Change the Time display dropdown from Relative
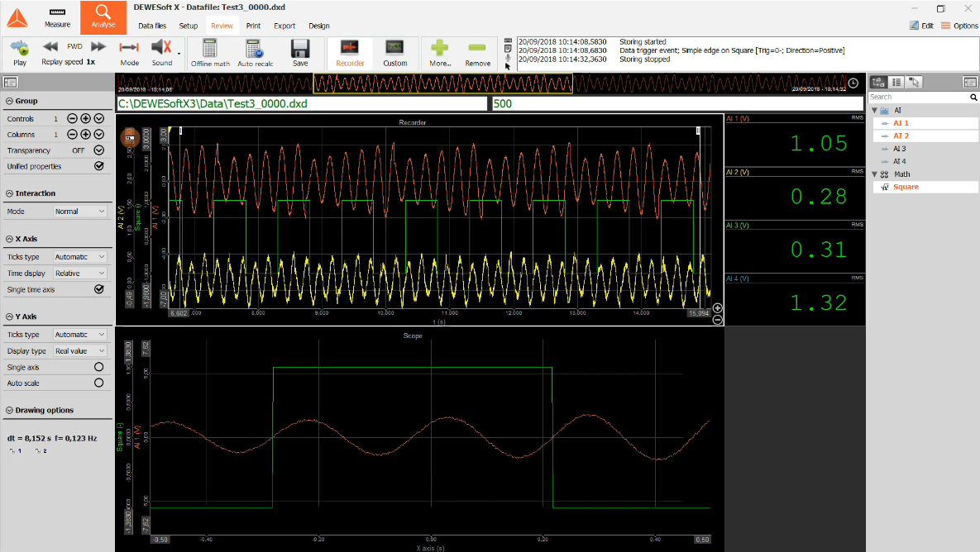The image size is (980, 552). coord(80,273)
